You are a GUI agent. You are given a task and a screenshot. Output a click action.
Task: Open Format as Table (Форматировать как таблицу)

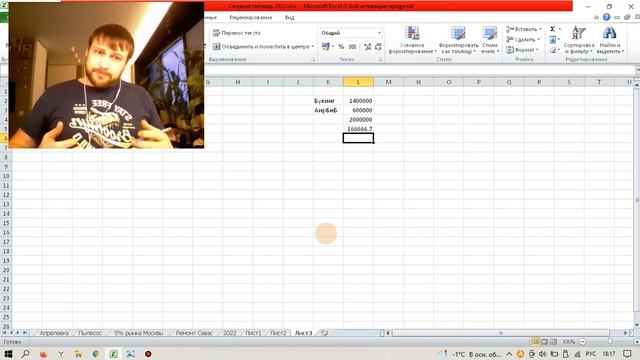pos(458,40)
